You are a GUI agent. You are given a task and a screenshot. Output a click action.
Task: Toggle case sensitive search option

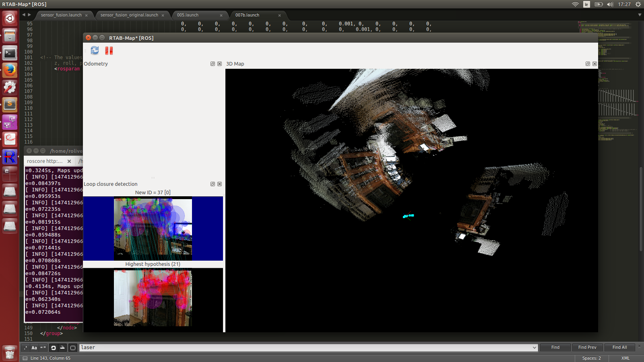click(x=34, y=348)
